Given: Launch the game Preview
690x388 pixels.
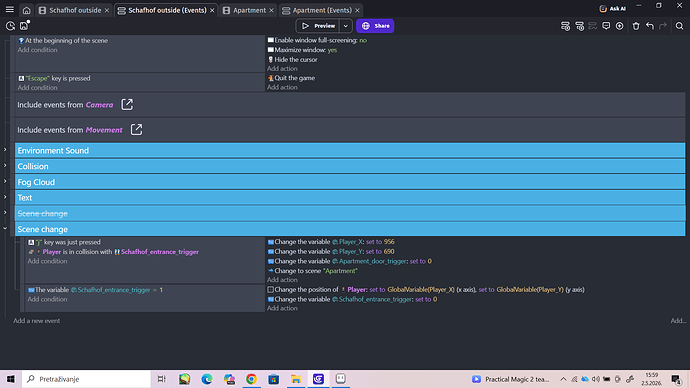Looking at the screenshot, I should click(x=318, y=26).
